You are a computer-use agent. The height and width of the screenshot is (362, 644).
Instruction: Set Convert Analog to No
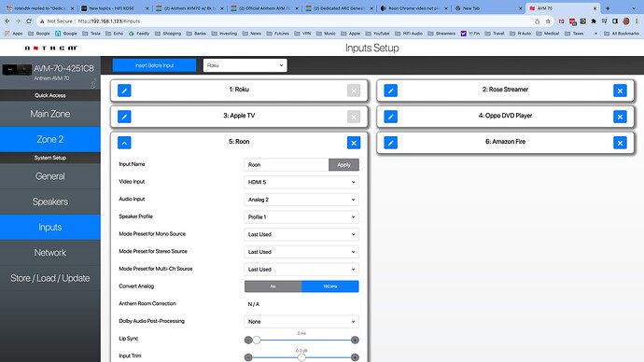coord(273,286)
